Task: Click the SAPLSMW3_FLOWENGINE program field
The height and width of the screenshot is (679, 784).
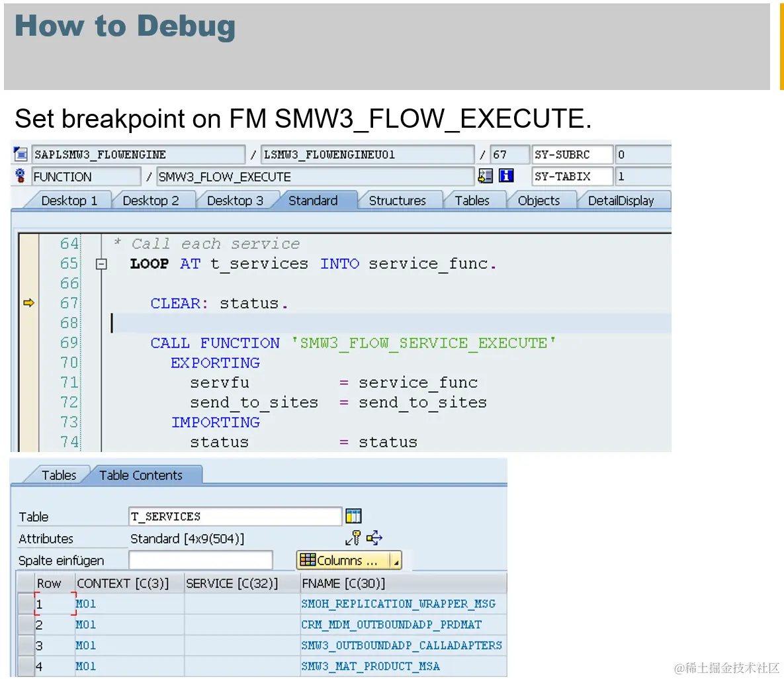Action: point(138,154)
